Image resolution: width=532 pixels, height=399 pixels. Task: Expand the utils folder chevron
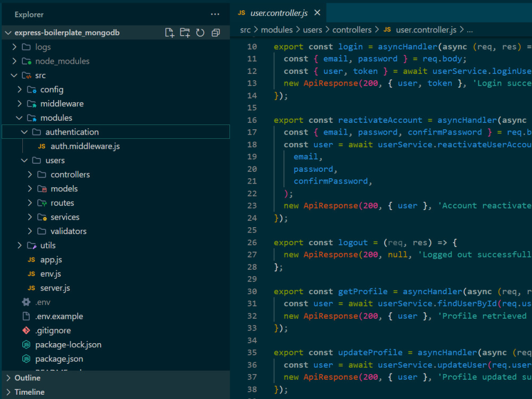click(19, 245)
